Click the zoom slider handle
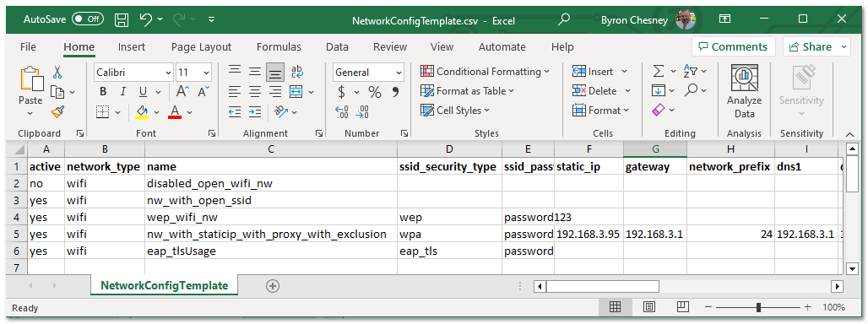The width and height of the screenshot is (868, 324). coord(758,307)
